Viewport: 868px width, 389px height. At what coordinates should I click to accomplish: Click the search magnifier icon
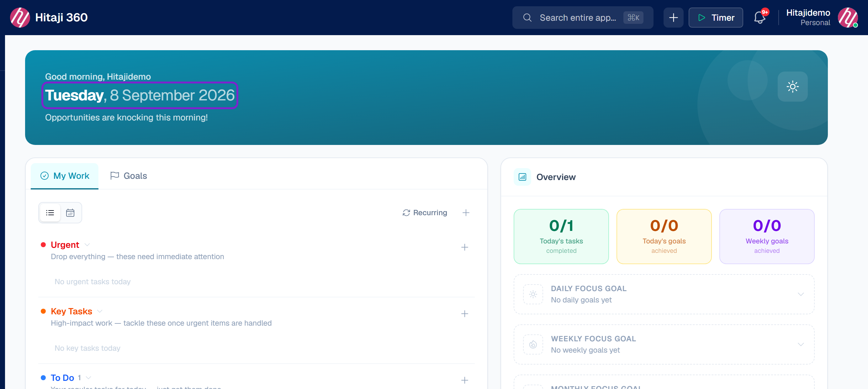coord(527,18)
